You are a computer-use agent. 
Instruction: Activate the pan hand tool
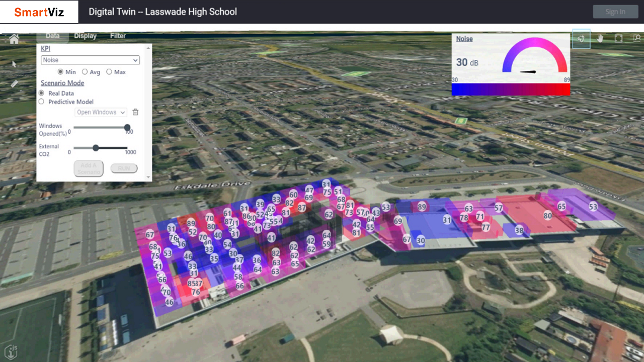[x=600, y=39]
